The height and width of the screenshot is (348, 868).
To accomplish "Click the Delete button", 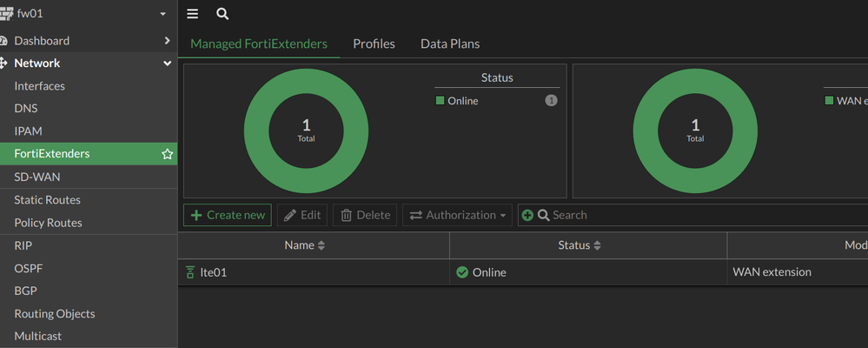I will coord(365,215).
